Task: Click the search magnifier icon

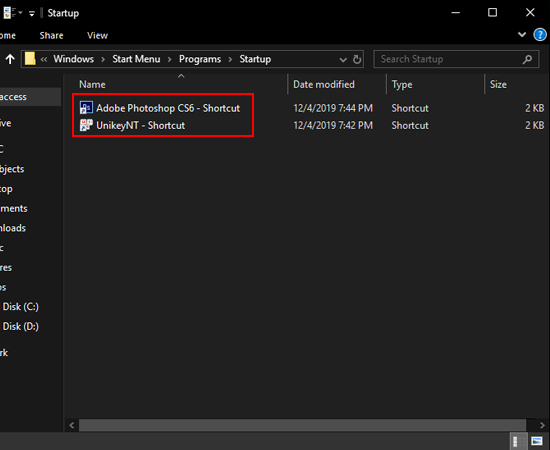Action: coord(527,59)
